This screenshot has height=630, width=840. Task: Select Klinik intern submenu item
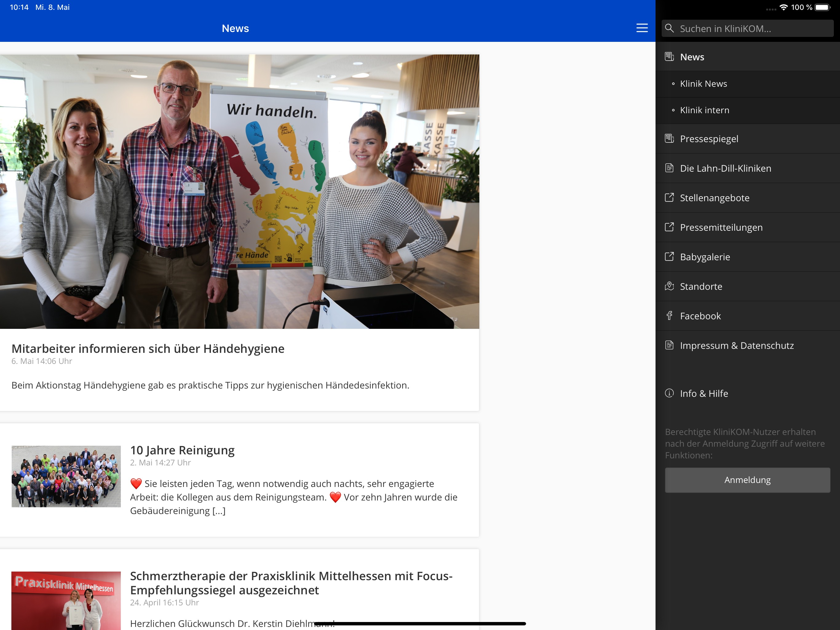(x=747, y=110)
